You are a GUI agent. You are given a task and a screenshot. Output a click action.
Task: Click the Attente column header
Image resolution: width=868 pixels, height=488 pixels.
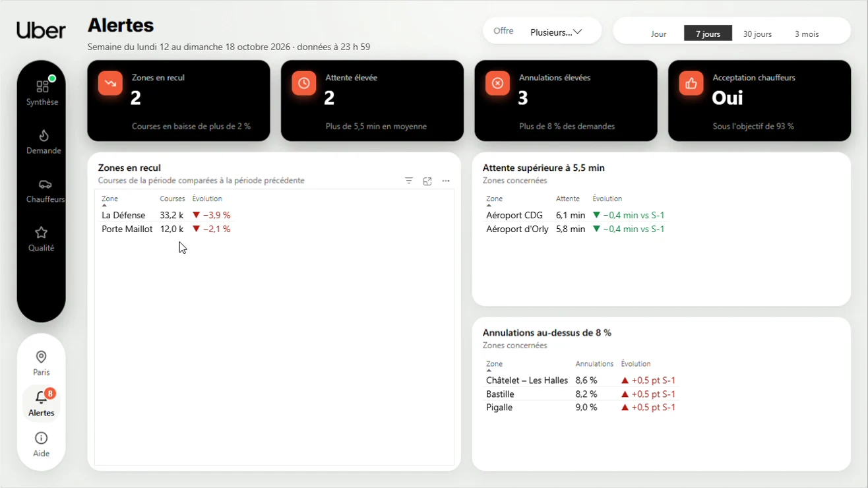click(568, 198)
